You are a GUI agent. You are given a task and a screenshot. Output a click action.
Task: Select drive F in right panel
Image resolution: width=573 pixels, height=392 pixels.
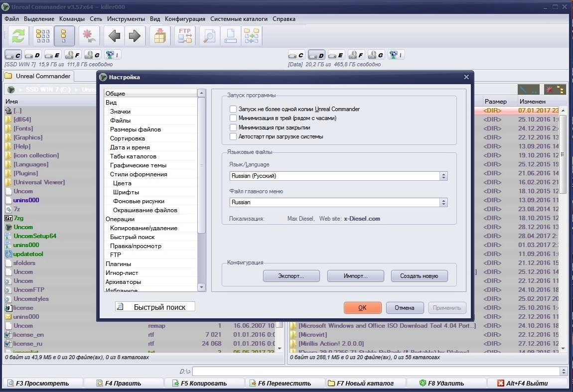pyautogui.click(x=356, y=55)
